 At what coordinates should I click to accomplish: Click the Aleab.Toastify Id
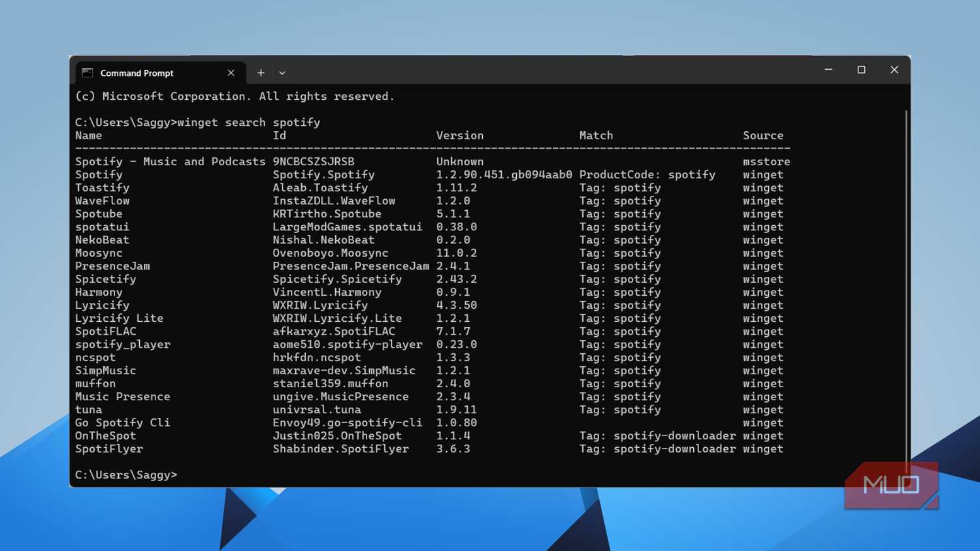(320, 187)
